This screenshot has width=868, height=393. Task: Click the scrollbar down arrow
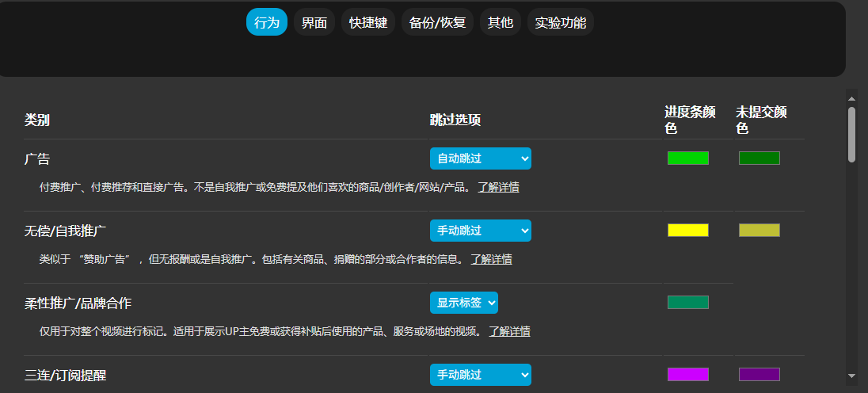coord(852,376)
